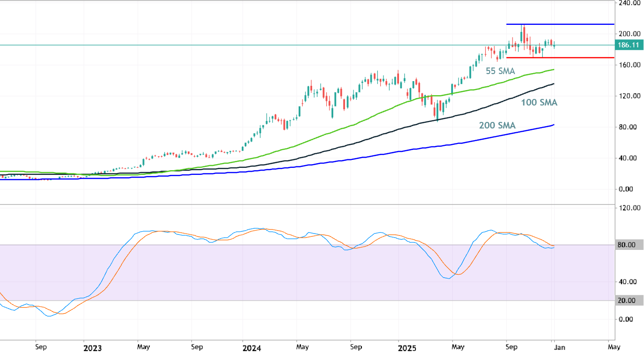Click the divider between price and indicator panes
The height and width of the screenshot is (354, 644).
(305, 205)
